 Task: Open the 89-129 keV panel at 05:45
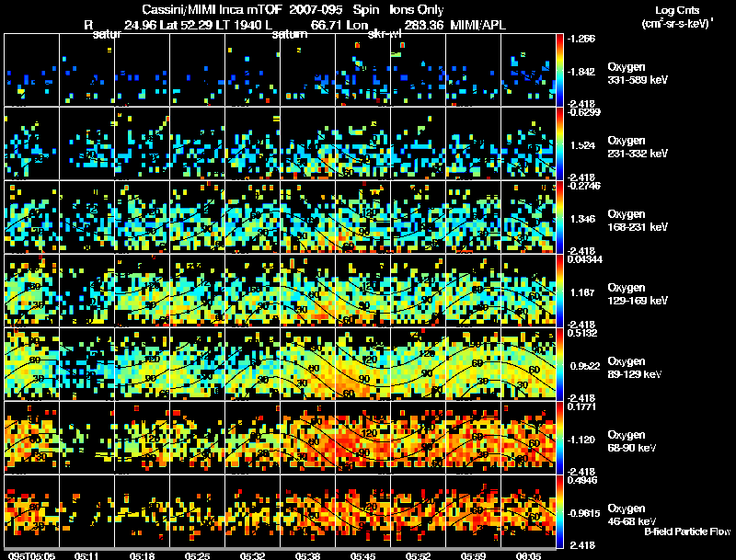pyautogui.click(x=362, y=364)
